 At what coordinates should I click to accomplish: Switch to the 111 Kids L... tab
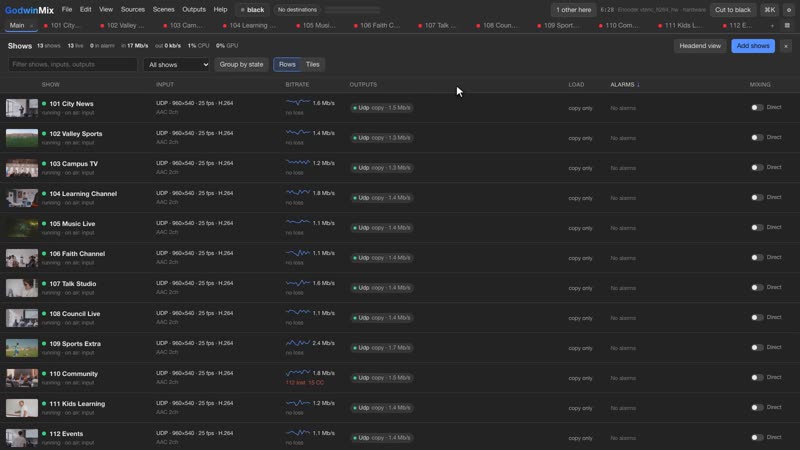(x=680, y=26)
